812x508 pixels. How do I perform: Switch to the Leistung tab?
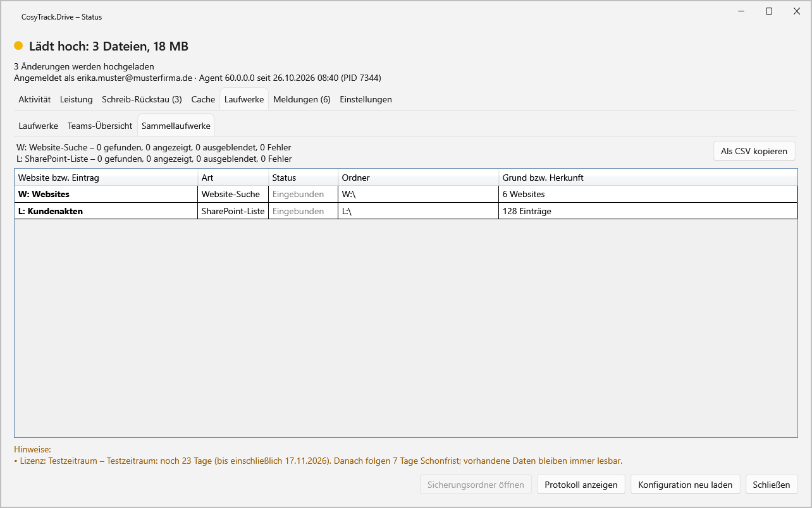click(x=77, y=99)
